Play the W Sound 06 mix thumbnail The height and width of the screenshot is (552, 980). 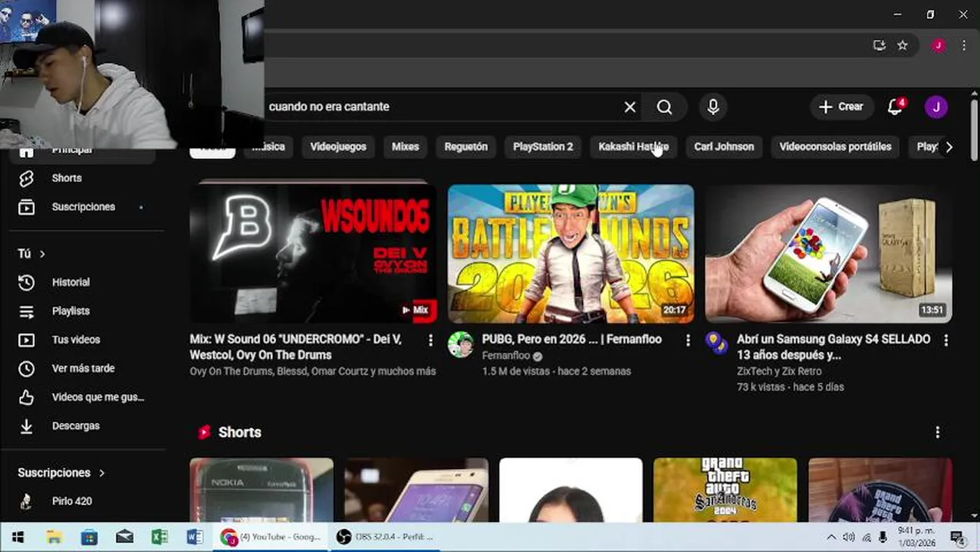(x=313, y=254)
